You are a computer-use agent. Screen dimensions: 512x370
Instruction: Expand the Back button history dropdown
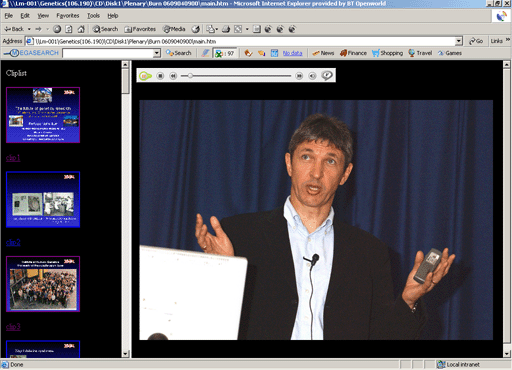coord(29,29)
